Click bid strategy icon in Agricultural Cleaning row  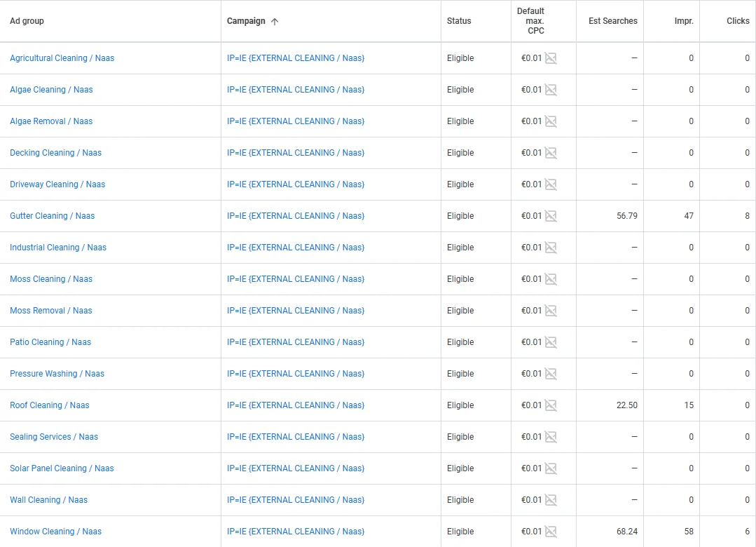pos(551,58)
